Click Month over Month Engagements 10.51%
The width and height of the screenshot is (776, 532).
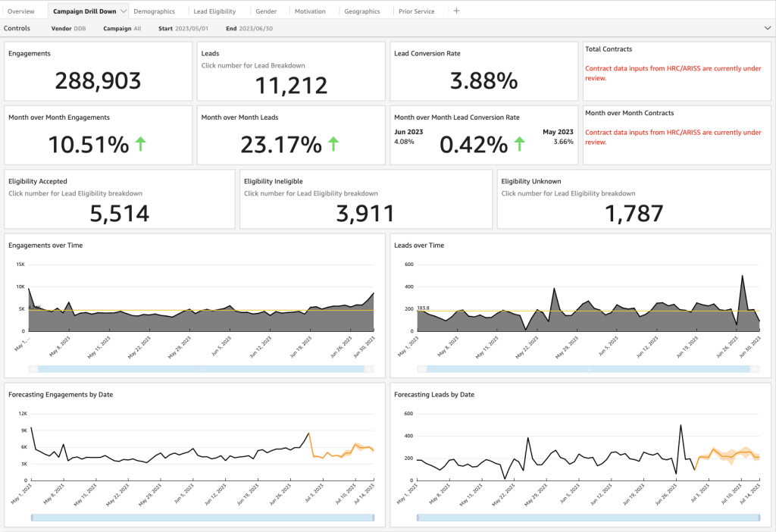pyautogui.click(x=88, y=145)
